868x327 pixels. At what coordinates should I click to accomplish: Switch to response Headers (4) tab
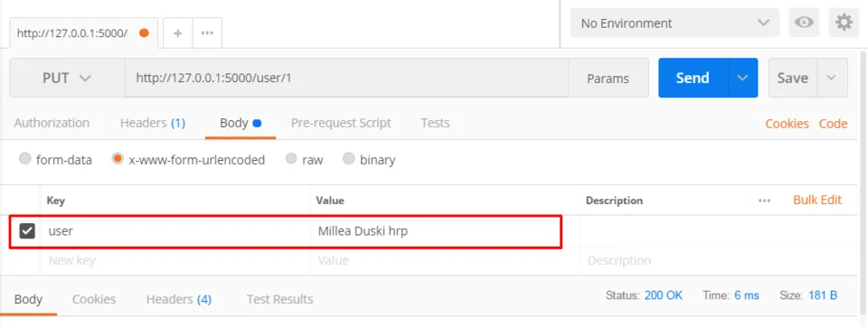tap(179, 299)
